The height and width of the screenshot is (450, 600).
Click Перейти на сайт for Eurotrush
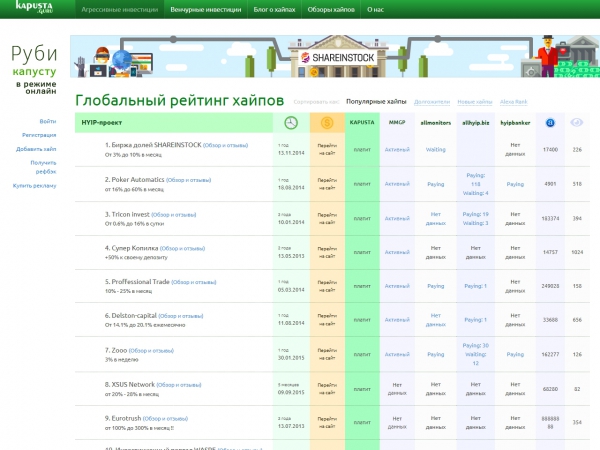click(327, 422)
